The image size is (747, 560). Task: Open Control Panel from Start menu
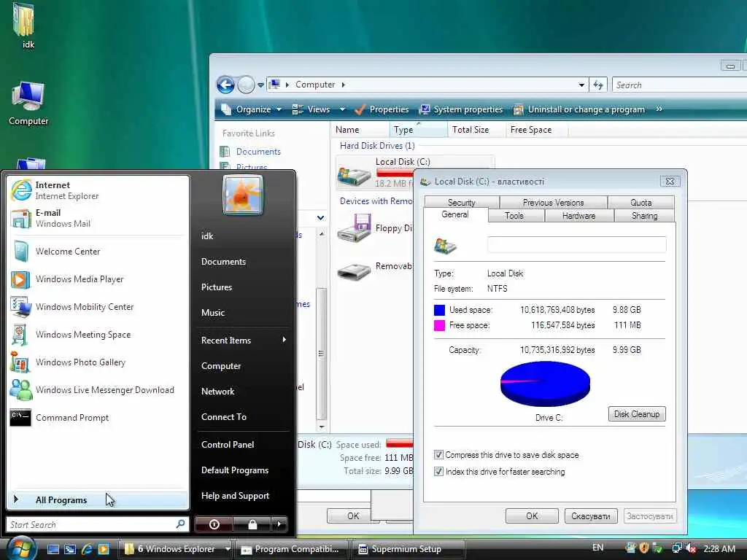pyautogui.click(x=228, y=444)
